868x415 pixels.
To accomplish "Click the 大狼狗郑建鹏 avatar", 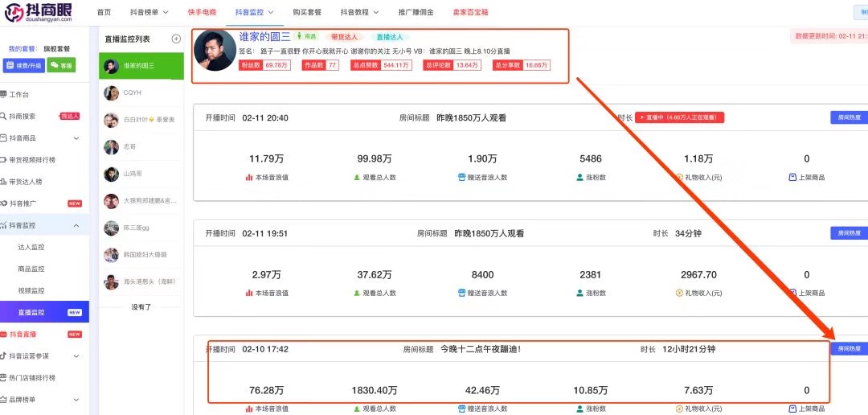I will tap(111, 201).
